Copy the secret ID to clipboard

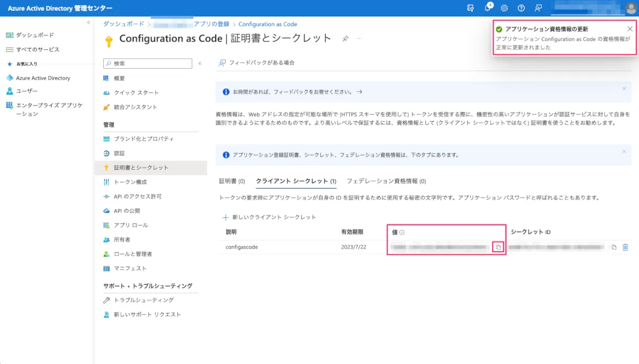pos(614,247)
